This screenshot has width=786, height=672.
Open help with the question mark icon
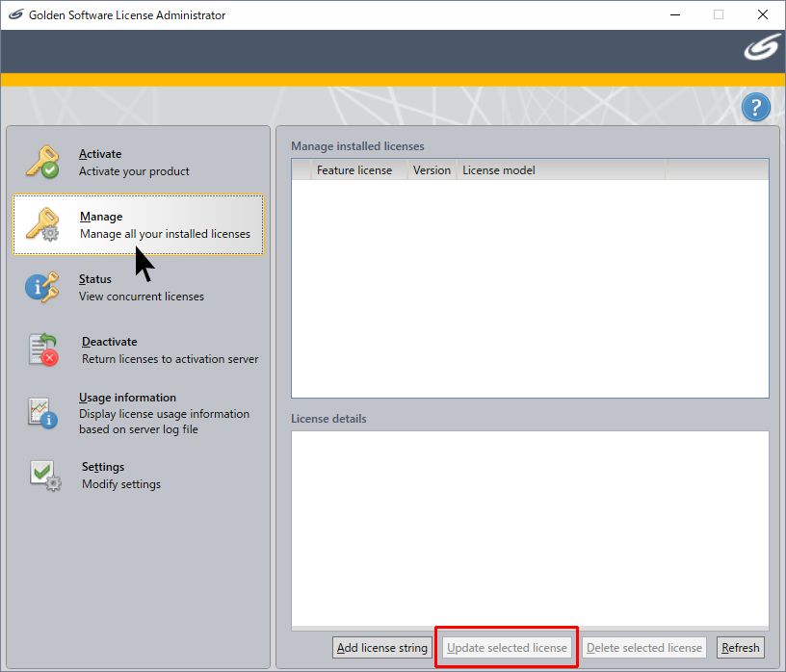[755, 107]
